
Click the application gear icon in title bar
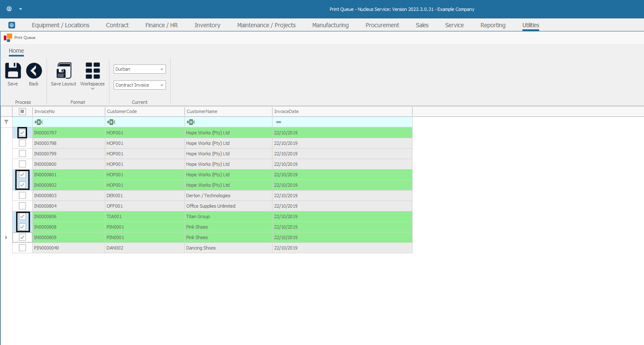(9, 9)
